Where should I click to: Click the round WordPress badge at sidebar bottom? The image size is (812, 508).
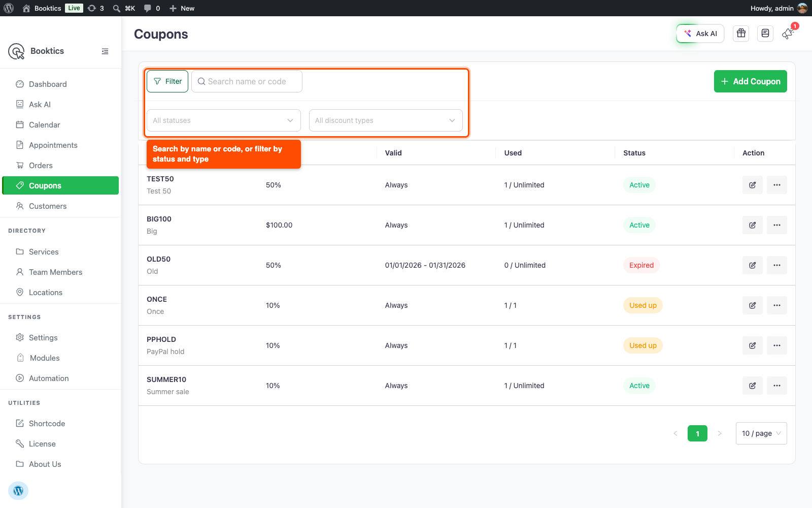(x=18, y=491)
